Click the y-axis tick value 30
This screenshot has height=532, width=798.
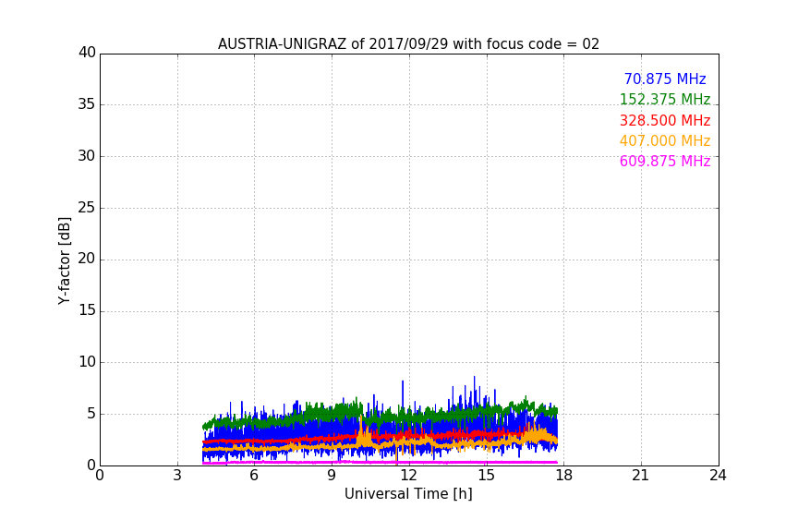tap(87, 156)
